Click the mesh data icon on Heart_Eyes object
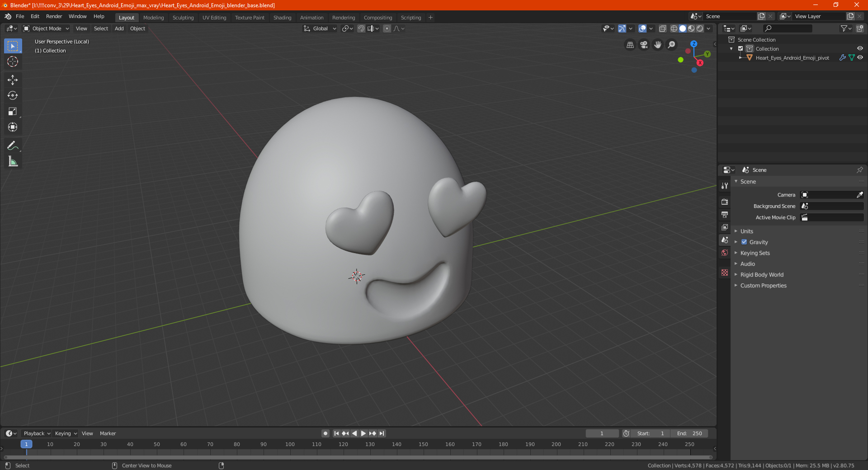 coord(851,58)
